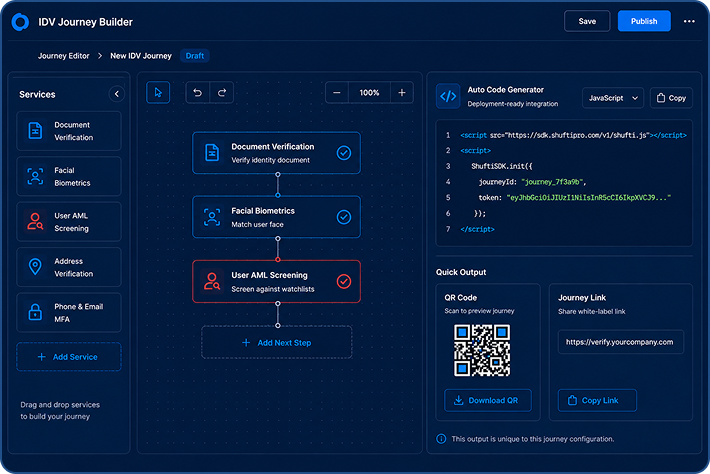Open the JavaScript language dropdown
Image resolution: width=710 pixels, height=474 pixels.
click(613, 98)
